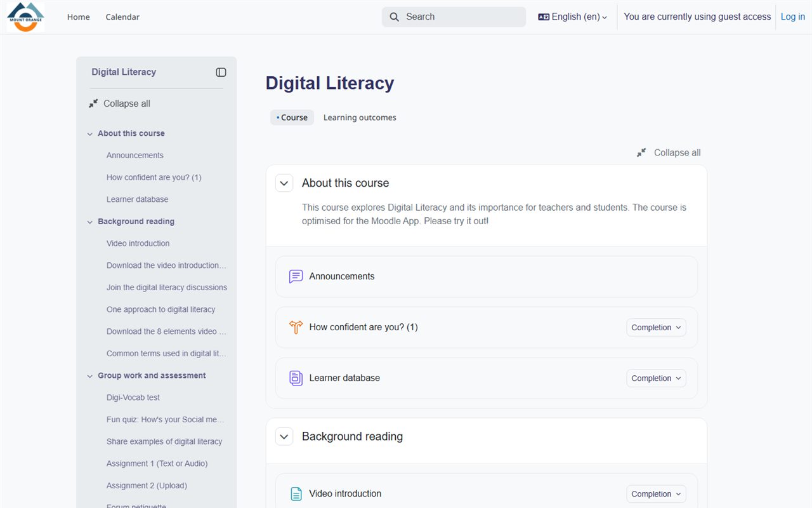This screenshot has height=508, width=812.
Task: Select the Course tab
Action: (x=292, y=117)
